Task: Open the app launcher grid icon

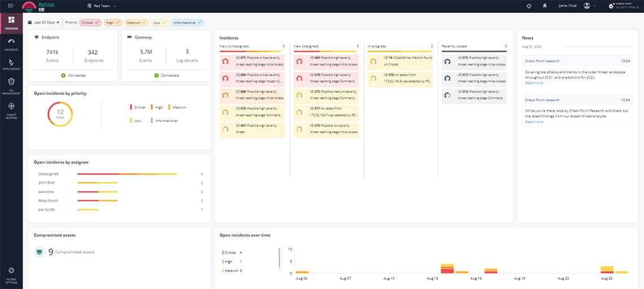Action: pos(11,6)
